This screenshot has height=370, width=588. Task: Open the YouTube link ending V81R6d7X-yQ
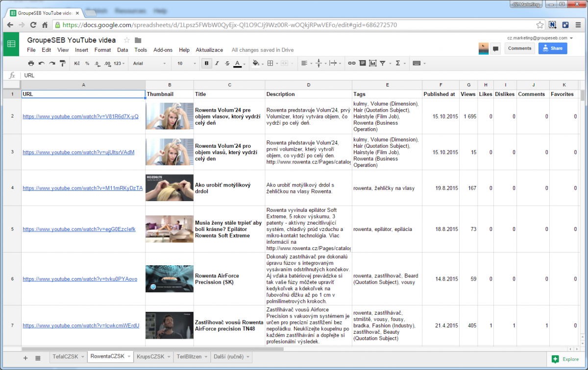pos(80,116)
